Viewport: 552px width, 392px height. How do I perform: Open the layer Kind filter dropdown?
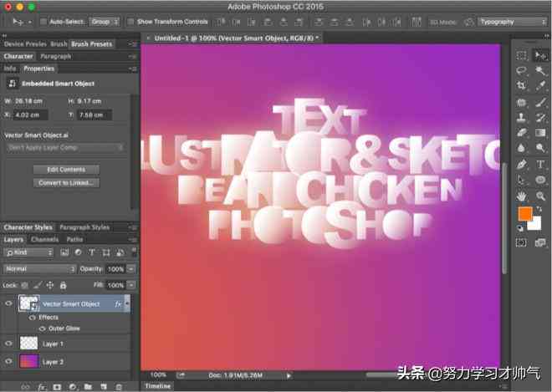[x=28, y=252]
